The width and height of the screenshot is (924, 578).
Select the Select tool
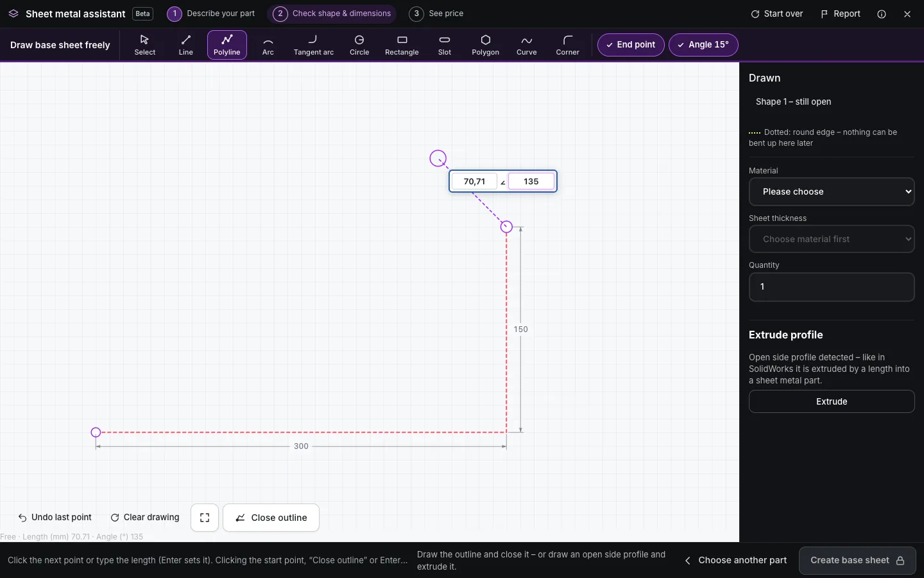145,45
